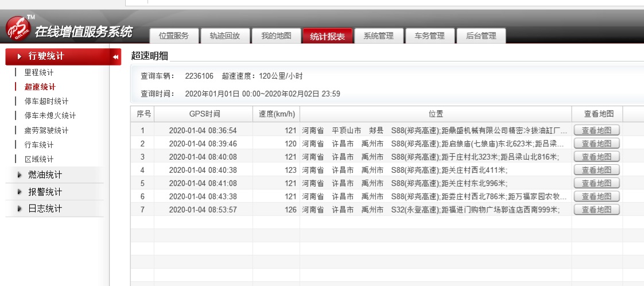Click 查看地图 for row 4 at 08:40:38

point(597,170)
